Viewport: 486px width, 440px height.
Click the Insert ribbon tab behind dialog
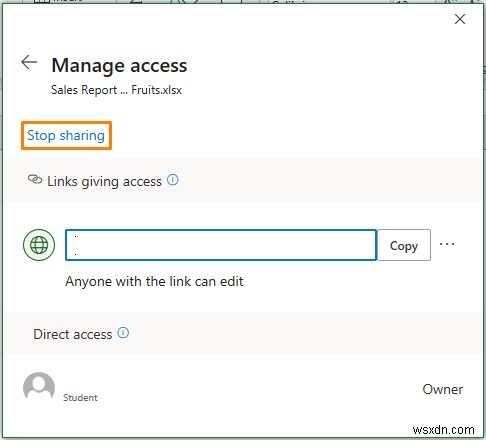[66, 1]
